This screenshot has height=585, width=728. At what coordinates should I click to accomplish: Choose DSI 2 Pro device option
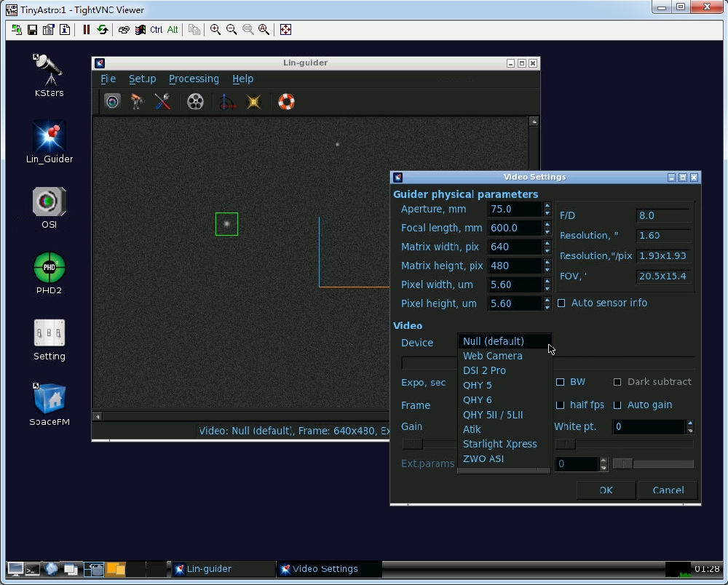click(x=505, y=370)
